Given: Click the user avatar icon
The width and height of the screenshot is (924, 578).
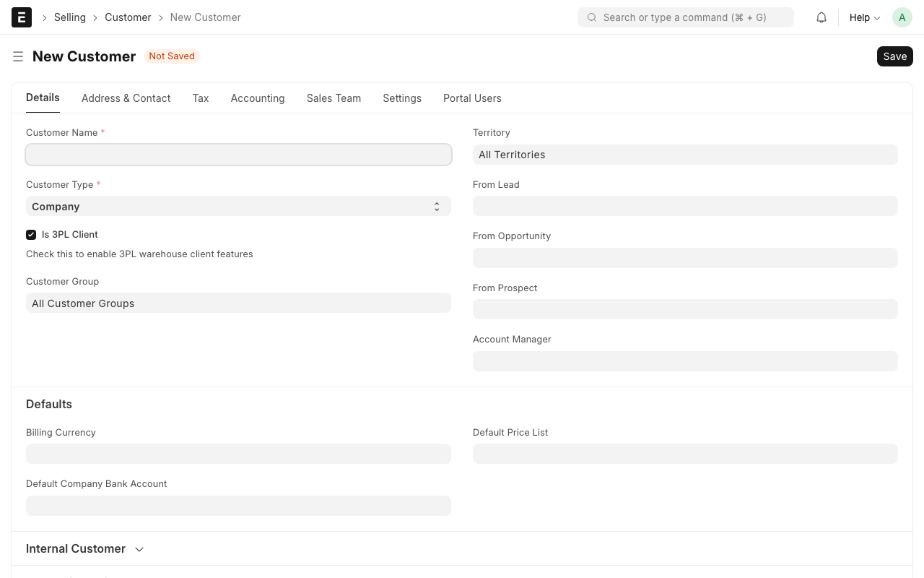Looking at the screenshot, I should click(902, 17).
